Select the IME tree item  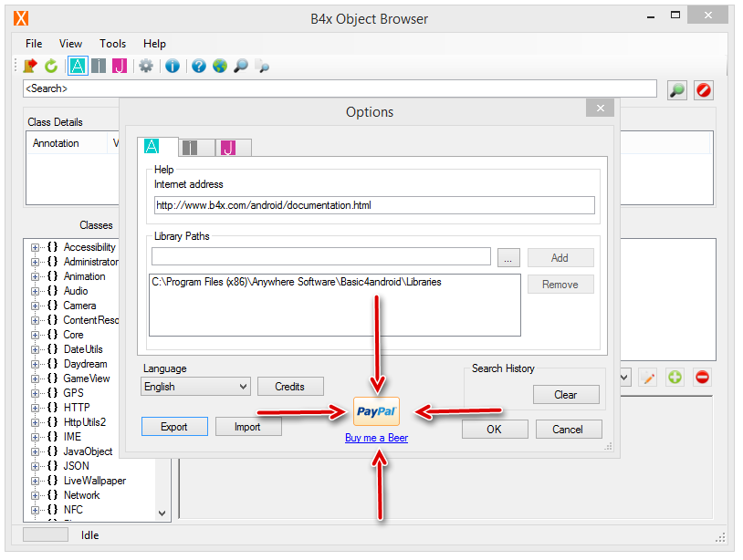tap(72, 437)
